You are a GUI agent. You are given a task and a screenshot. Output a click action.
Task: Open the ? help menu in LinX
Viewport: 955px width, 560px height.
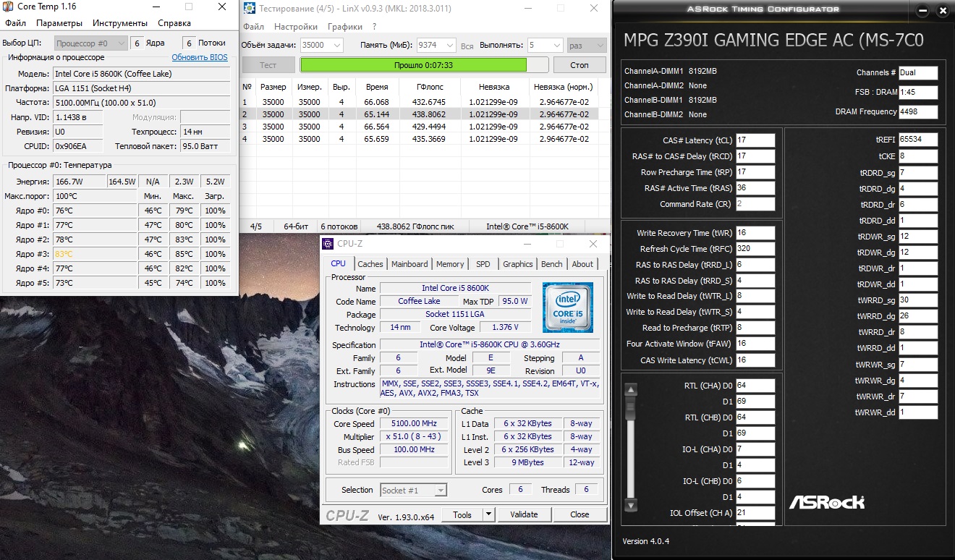click(x=374, y=27)
